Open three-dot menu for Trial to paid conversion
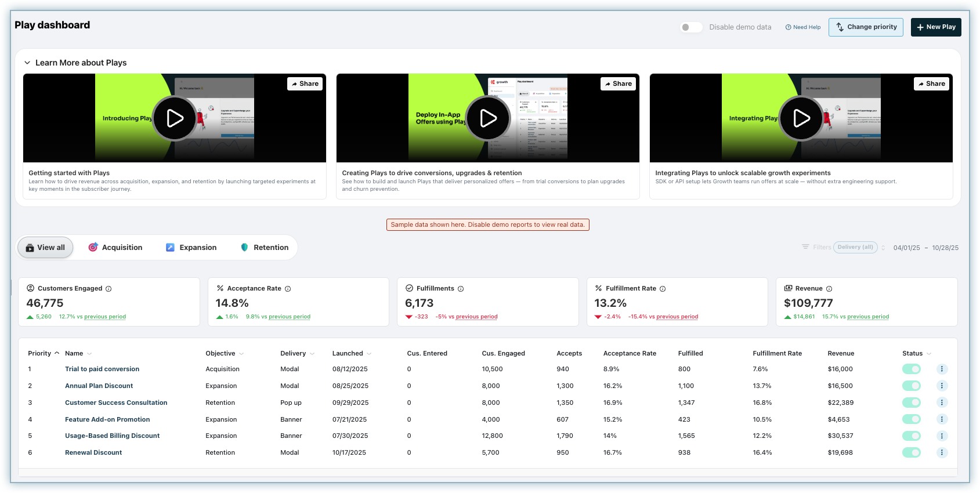The image size is (980, 493). click(942, 369)
